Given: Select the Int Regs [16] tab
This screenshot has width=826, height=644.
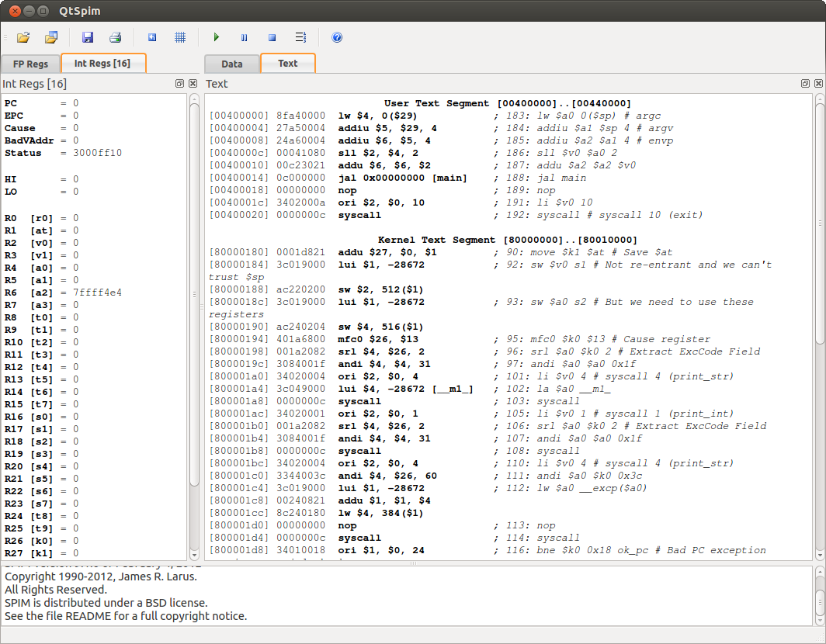Looking at the screenshot, I should click(103, 64).
